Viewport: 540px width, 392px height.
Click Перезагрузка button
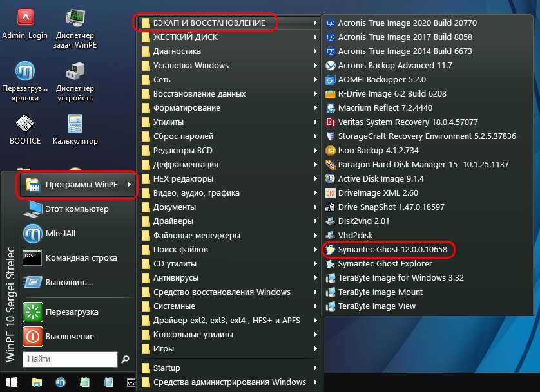(x=77, y=312)
